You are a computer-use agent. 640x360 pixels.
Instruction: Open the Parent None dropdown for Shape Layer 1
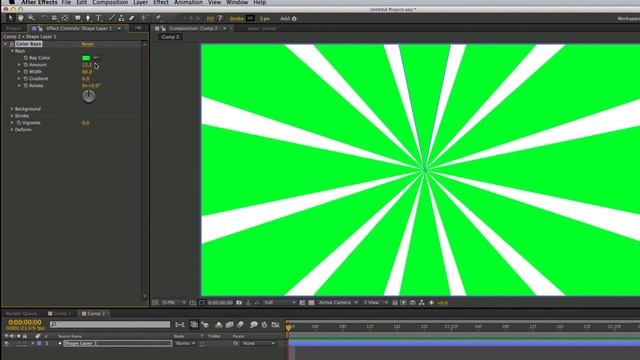click(x=259, y=344)
